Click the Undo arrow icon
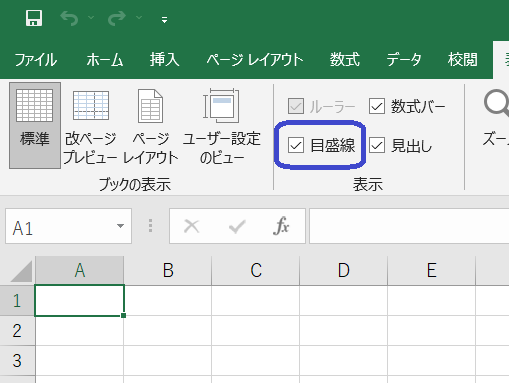The height and width of the screenshot is (383, 509). pos(69,18)
